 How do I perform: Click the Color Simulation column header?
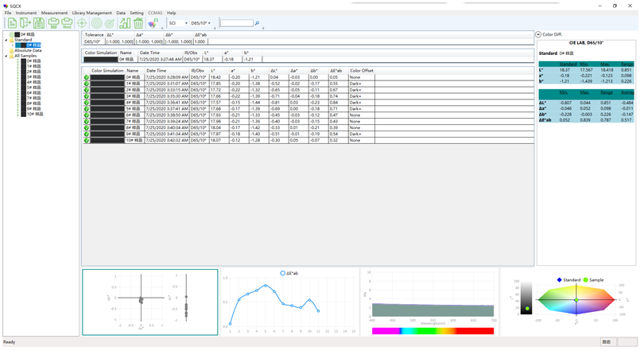tap(107, 70)
